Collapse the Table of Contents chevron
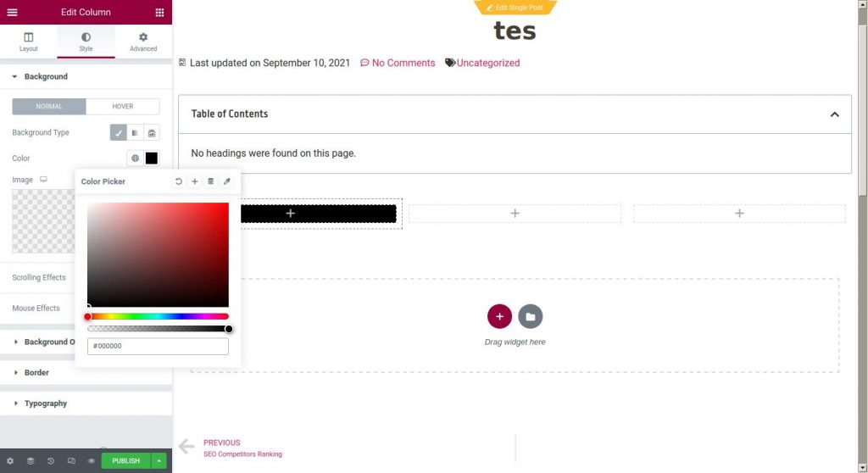The image size is (868, 473). (834, 114)
